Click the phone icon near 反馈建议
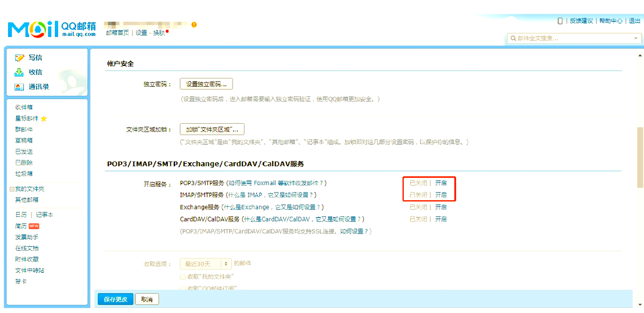Image resolution: width=644 pixels, height=313 pixels. pos(560,21)
